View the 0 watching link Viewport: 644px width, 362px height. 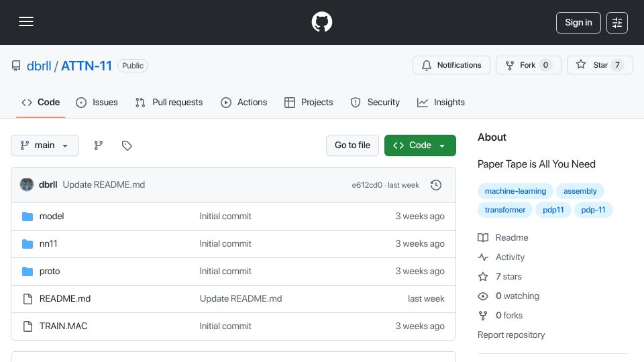pos(517,296)
